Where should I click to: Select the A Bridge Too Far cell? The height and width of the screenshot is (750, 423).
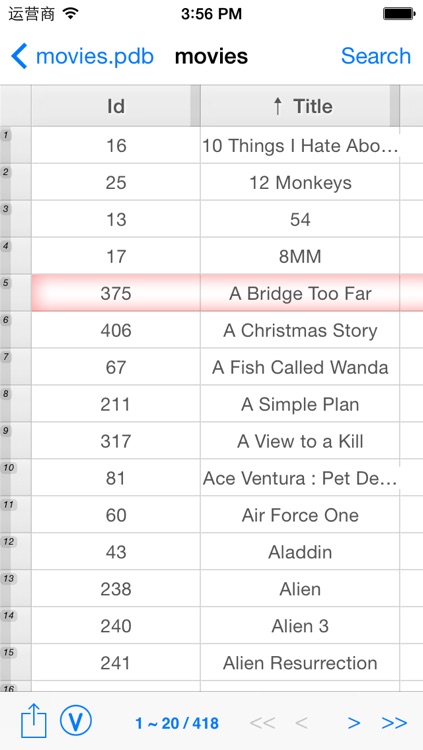click(x=300, y=293)
